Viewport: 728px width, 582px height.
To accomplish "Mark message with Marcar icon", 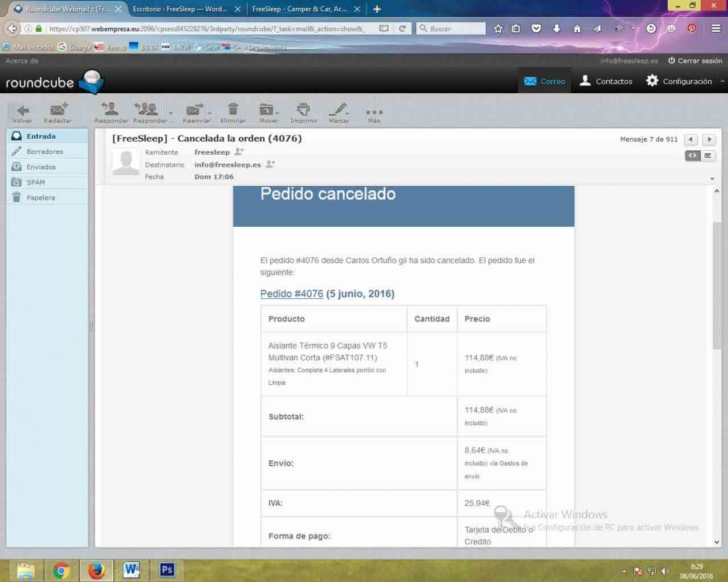I will (338, 109).
